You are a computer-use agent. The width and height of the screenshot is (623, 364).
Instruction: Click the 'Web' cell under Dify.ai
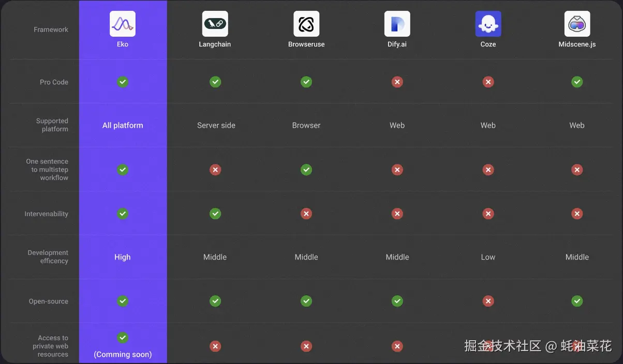point(397,125)
